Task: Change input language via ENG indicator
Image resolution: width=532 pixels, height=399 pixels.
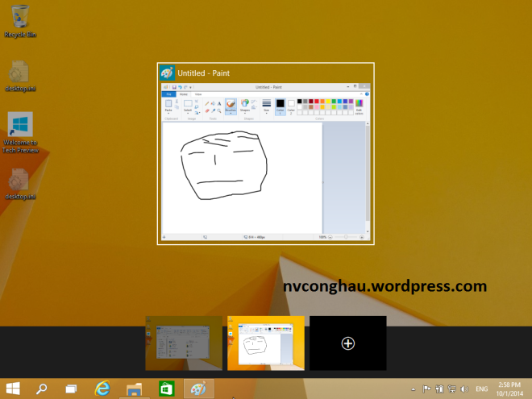Action: coord(482,389)
